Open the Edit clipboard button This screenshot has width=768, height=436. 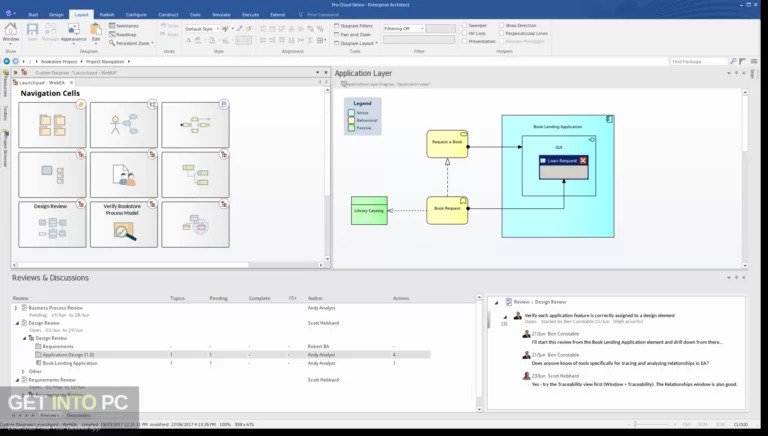point(96,32)
